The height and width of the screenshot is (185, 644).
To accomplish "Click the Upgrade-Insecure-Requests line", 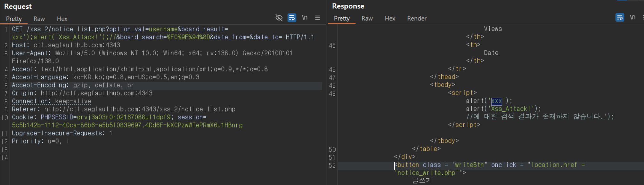I will (x=62, y=133).
